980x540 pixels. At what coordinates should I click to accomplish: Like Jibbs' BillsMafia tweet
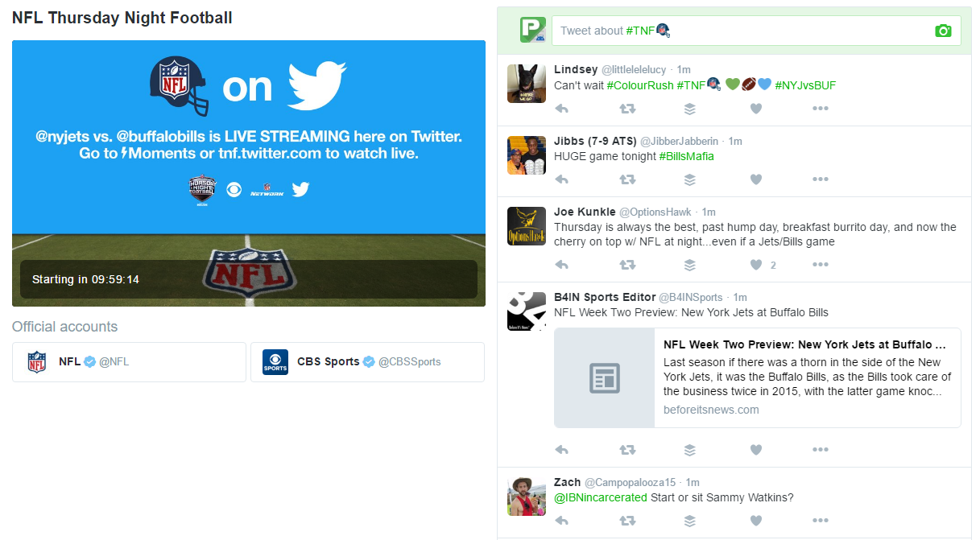[x=755, y=179]
